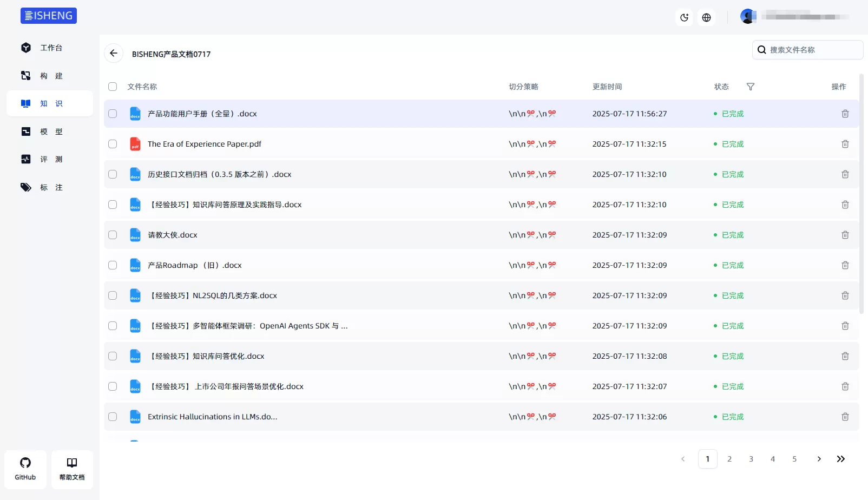Click the back arrow beside BISHENG产品文档0717
This screenshot has height=500, width=868.
click(114, 53)
